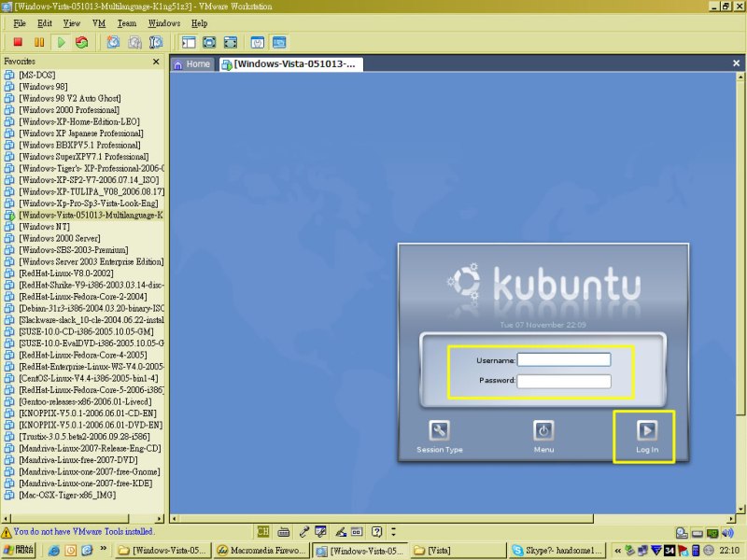The height and width of the screenshot is (560, 747).
Task: Select [Trustix-3.0.5.beta2-2006.09.28-i586] favorite
Action: [x=84, y=437]
